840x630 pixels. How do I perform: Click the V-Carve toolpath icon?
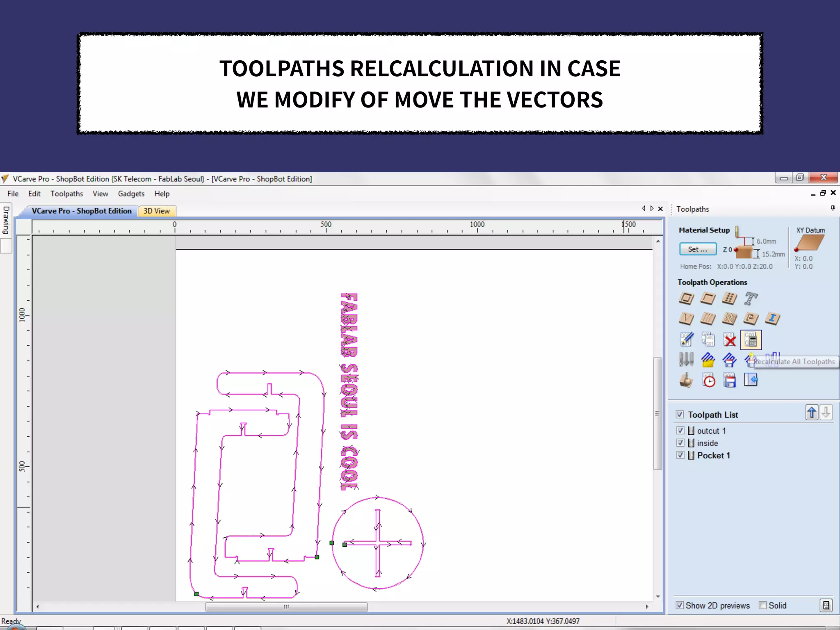(x=686, y=319)
